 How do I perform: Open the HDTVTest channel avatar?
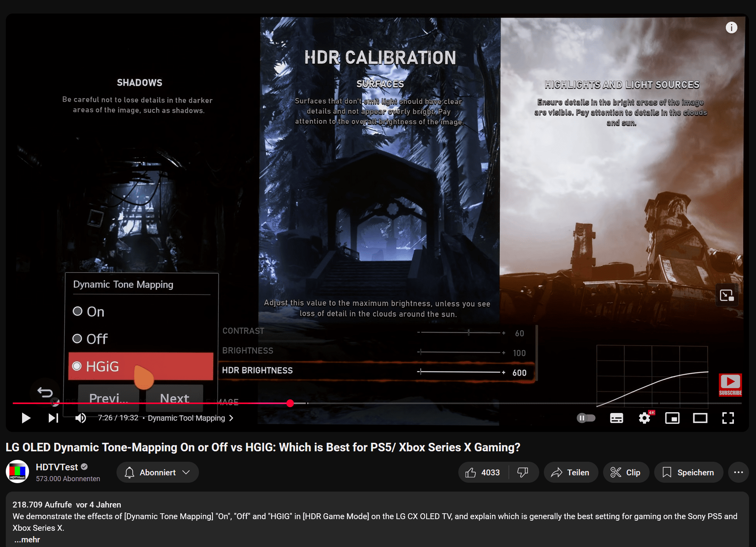17,472
